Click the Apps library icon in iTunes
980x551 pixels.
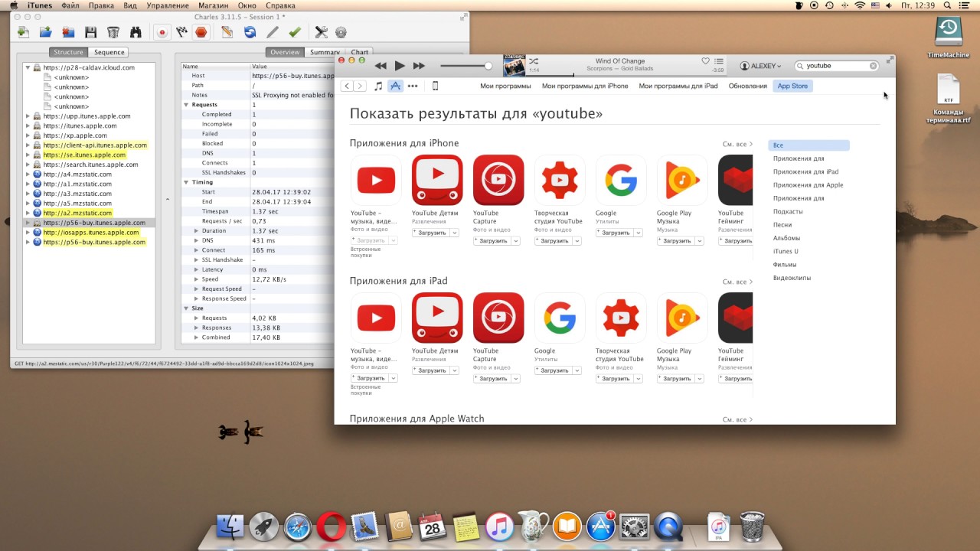(x=395, y=86)
